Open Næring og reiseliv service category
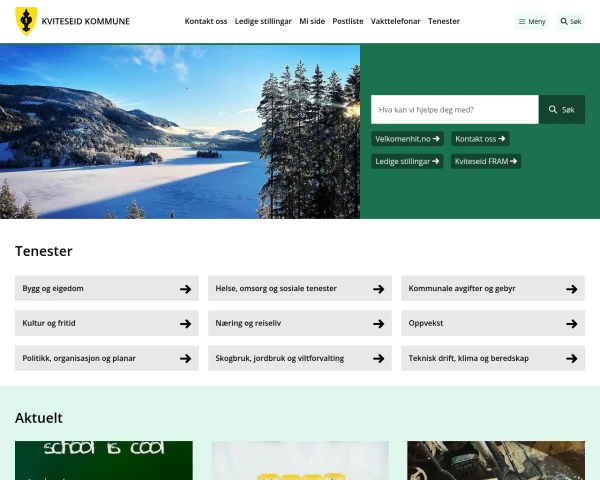This screenshot has width=600, height=480. point(290,324)
